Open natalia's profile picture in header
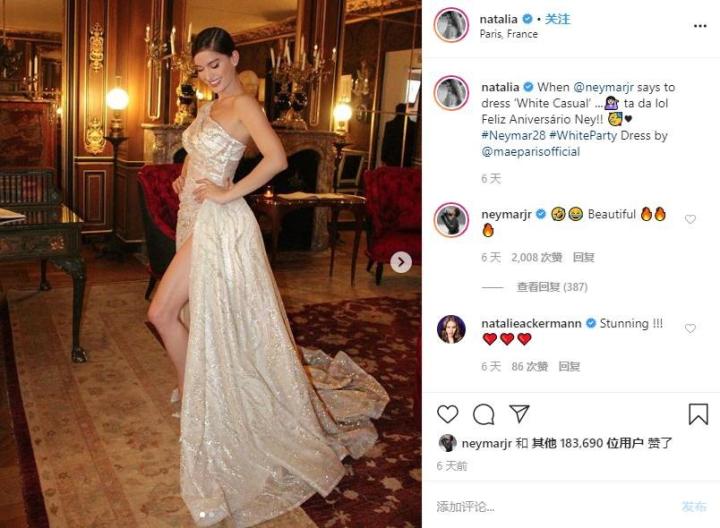Viewport: 720px width, 528px height. (451, 25)
